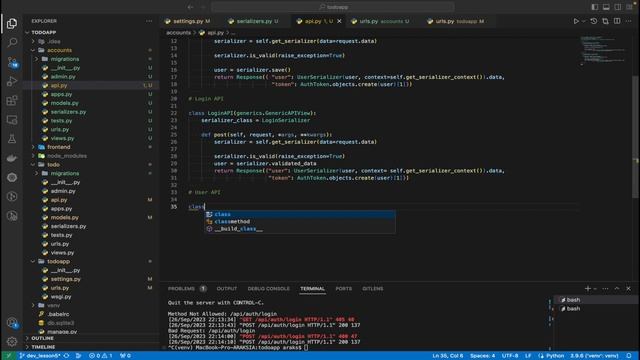Open the Run button dropdown arrow
The image size is (640, 360).
point(583,21)
